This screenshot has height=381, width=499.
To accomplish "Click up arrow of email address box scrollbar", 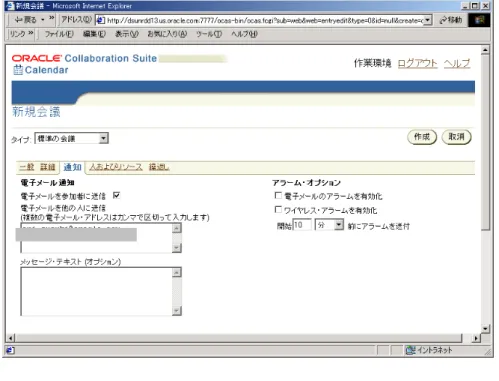I will point(177,228).
